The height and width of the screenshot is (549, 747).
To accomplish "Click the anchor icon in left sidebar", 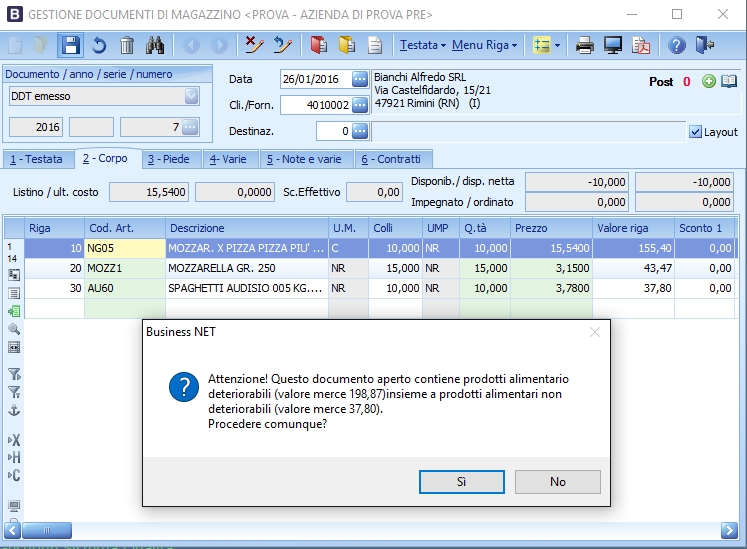I will point(14,410).
